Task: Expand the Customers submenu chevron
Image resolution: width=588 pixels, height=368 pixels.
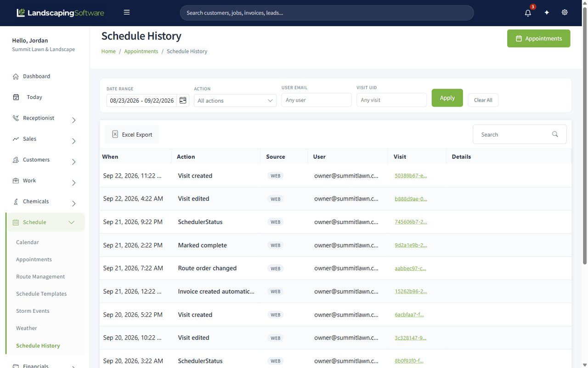Action: coord(73,162)
